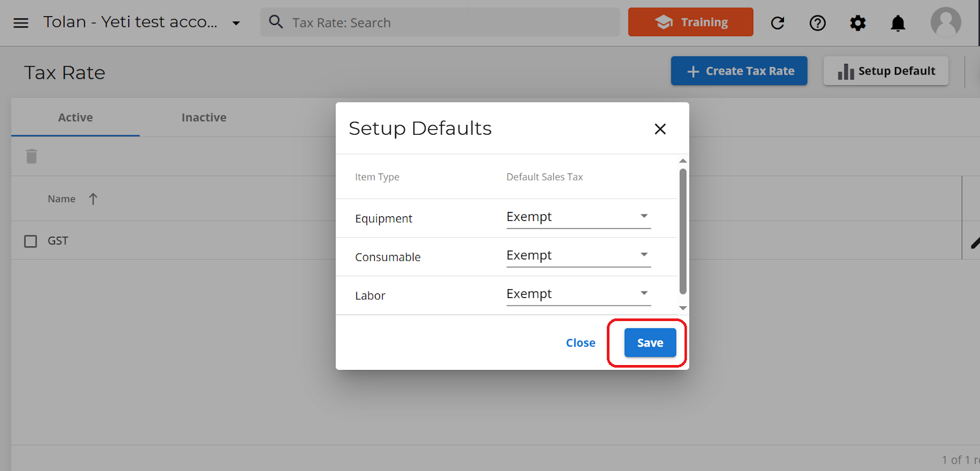Expand the Tolan account switcher arrow
Screen dimensions: 980x471
tap(236, 23)
